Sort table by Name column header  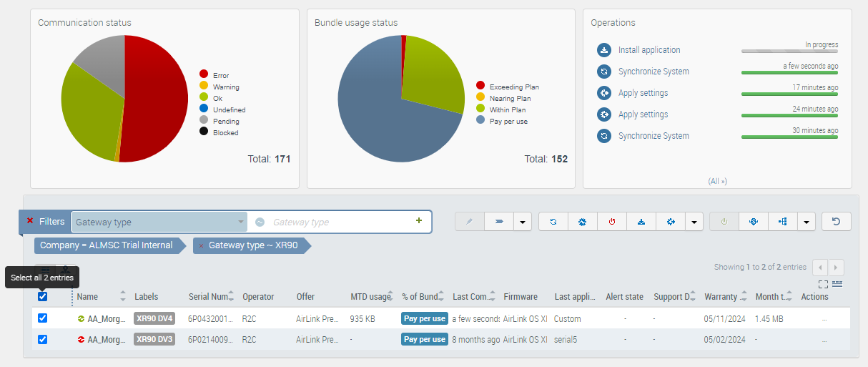click(88, 296)
